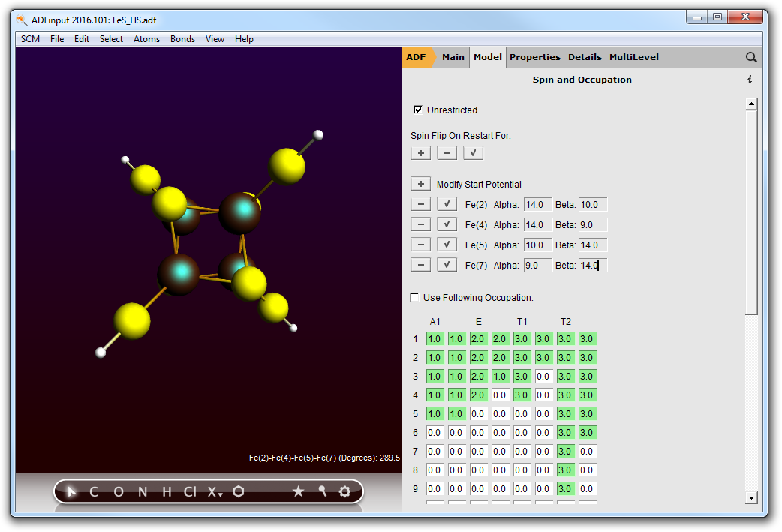Switch to the MultiLevel tab
782x532 pixels.
coord(634,57)
